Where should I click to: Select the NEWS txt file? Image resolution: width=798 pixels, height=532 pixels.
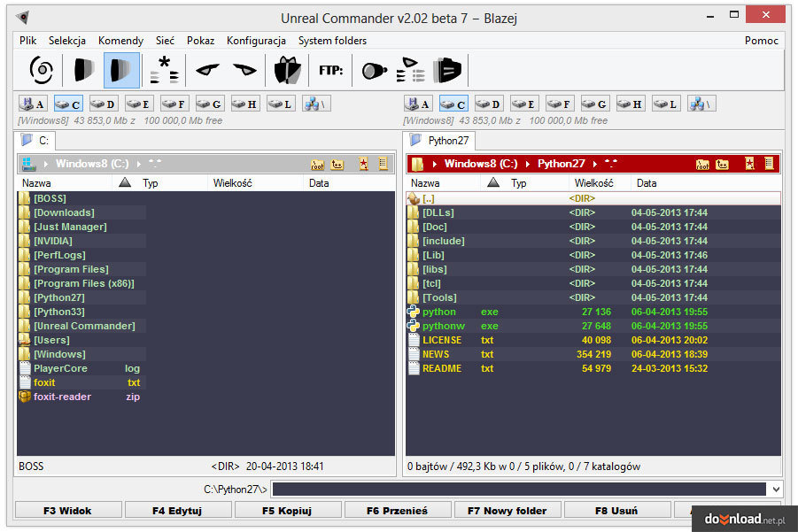(x=593, y=354)
